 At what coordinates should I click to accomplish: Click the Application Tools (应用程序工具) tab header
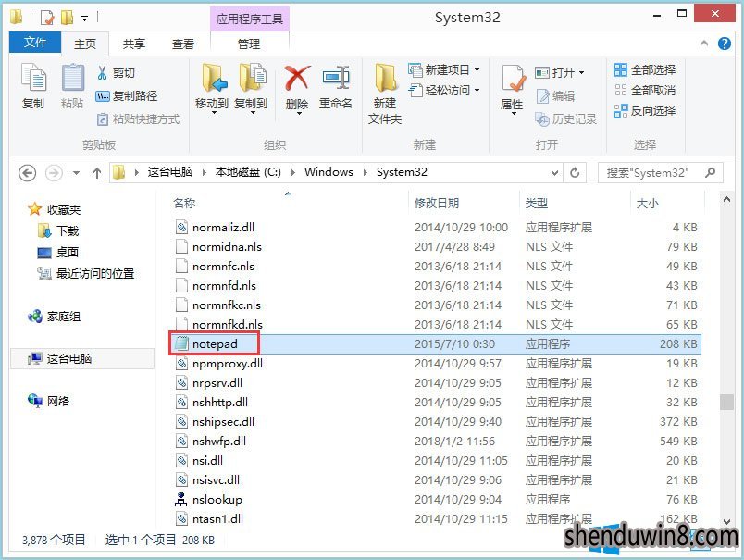coord(250,19)
